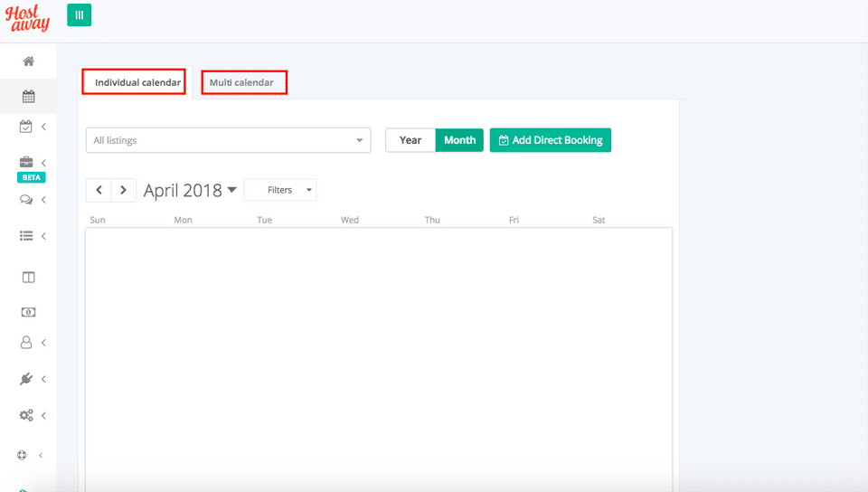
Task: Open the user profile sidebar icon
Action: [26, 343]
